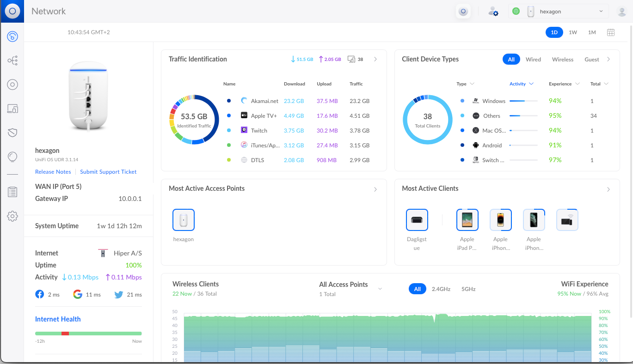Screen dimensions: 633x364
Task: Select the 1W time range
Action: pos(573,32)
